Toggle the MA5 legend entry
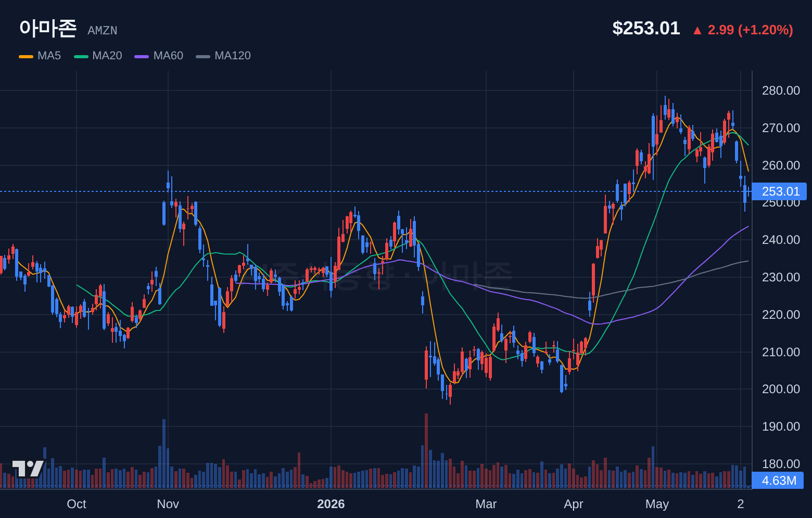Screen dimensions: 812x518 pyautogui.click(x=40, y=56)
